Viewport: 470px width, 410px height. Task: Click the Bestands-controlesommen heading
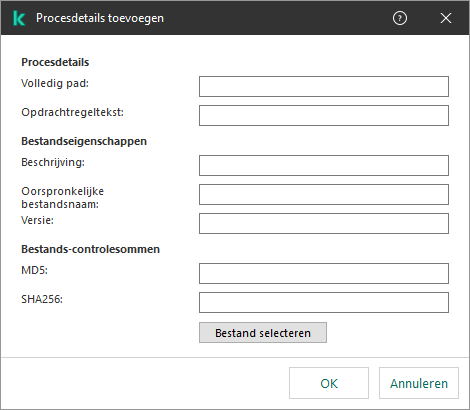point(91,249)
